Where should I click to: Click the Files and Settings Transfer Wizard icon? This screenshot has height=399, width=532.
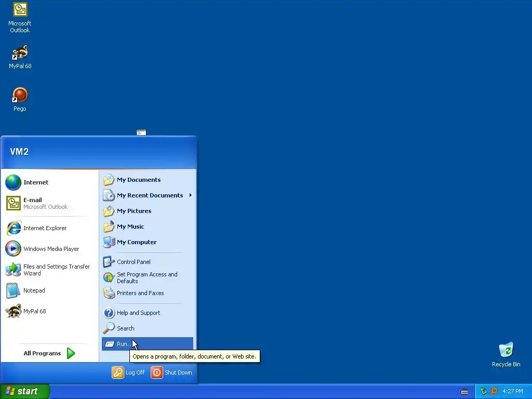(x=13, y=270)
